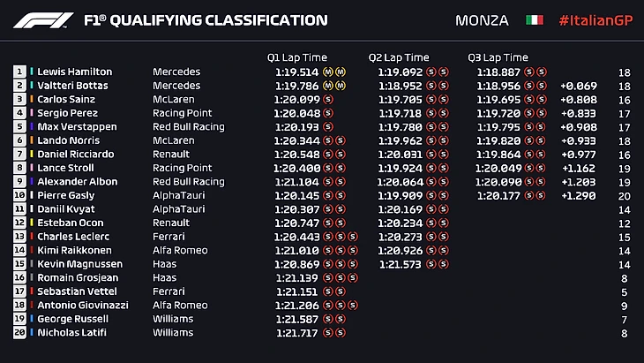
Task: Click driver name Pierre Gasly
Action: click(x=62, y=195)
